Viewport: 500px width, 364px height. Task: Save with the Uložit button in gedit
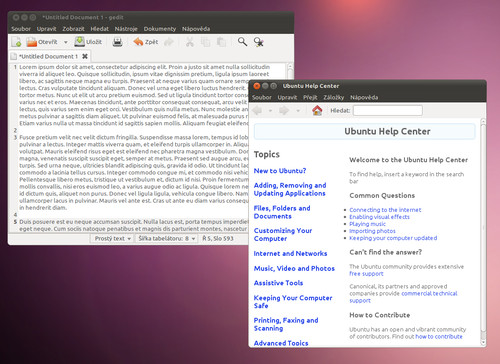click(88, 42)
